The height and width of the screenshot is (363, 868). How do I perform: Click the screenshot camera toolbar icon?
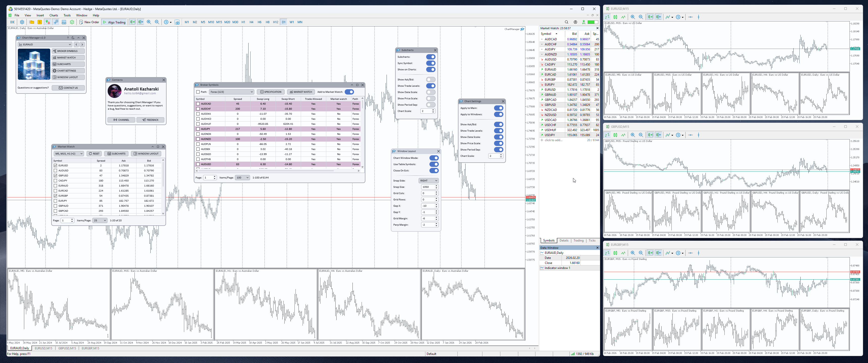(x=177, y=22)
